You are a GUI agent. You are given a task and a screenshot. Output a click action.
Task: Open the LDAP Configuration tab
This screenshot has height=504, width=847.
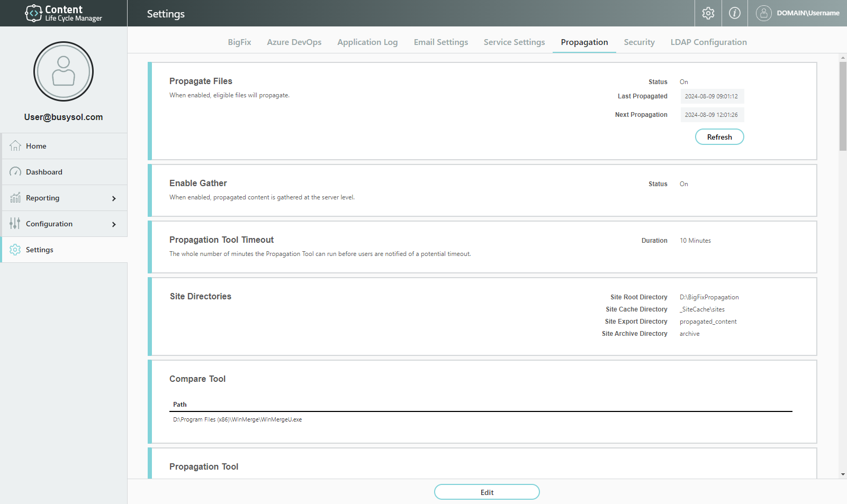[709, 42]
